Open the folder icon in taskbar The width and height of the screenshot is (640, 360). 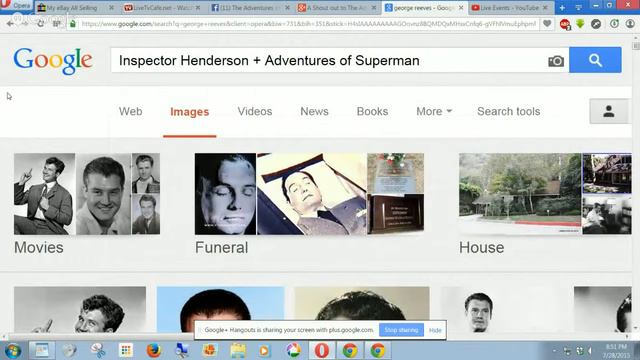point(238,351)
